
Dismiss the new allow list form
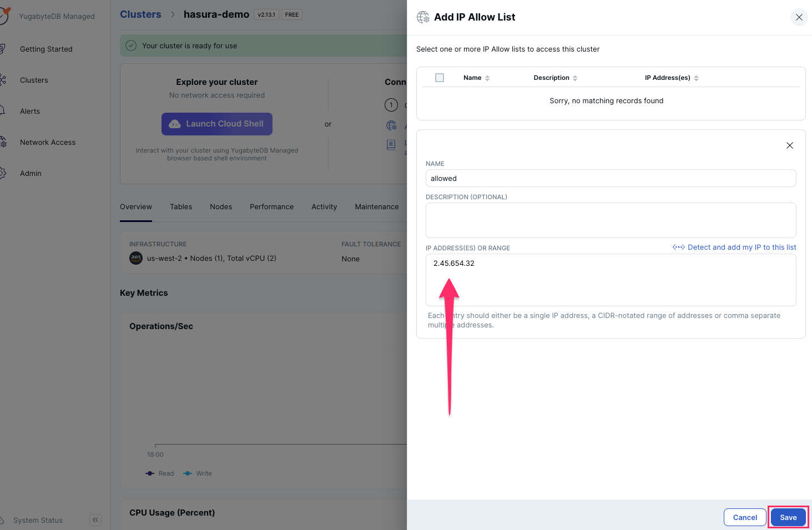click(789, 145)
